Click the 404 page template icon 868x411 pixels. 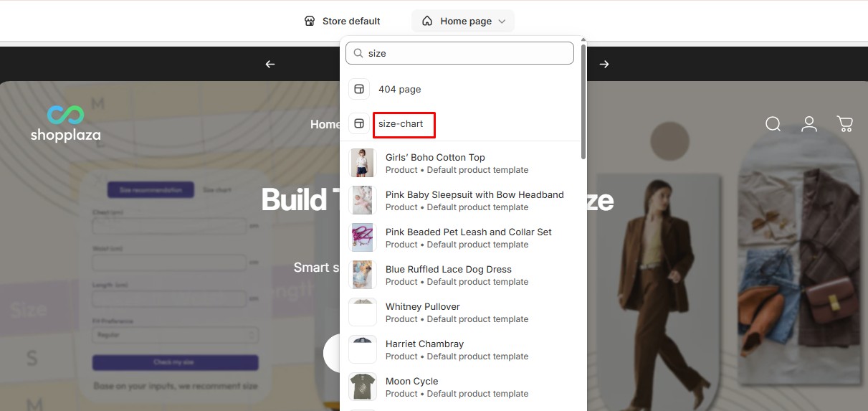[359, 90]
